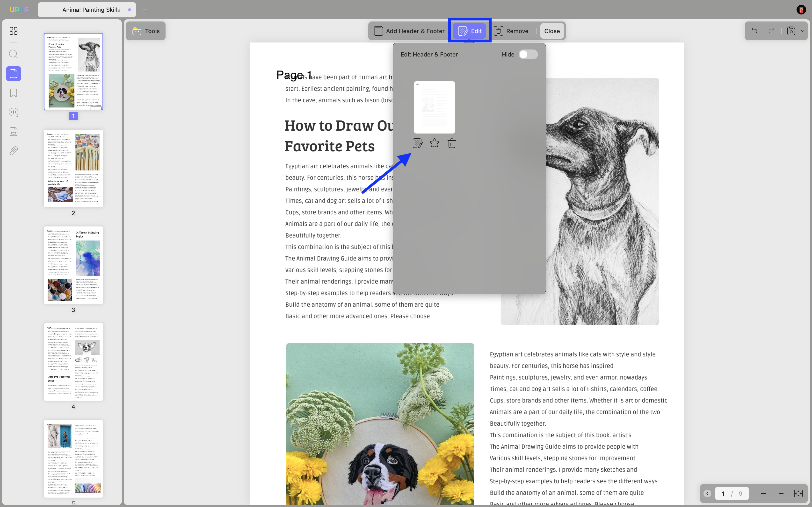Expand the save options dropdown arrow
Image resolution: width=812 pixels, height=507 pixels.
(x=803, y=31)
